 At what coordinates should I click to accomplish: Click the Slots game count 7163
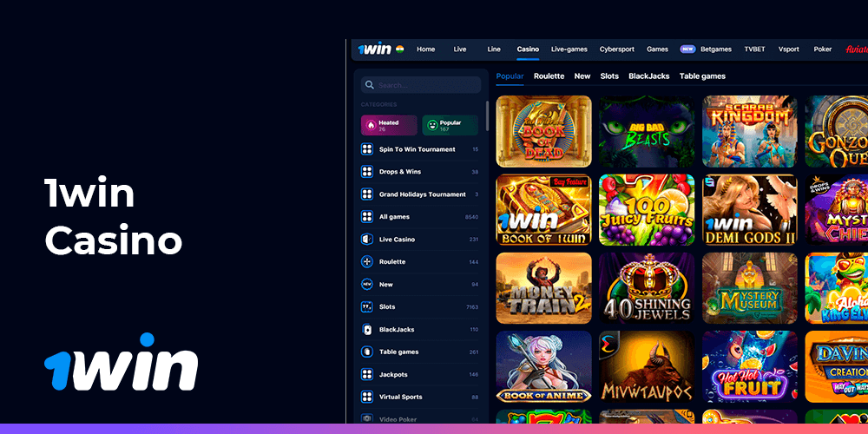coord(472,307)
